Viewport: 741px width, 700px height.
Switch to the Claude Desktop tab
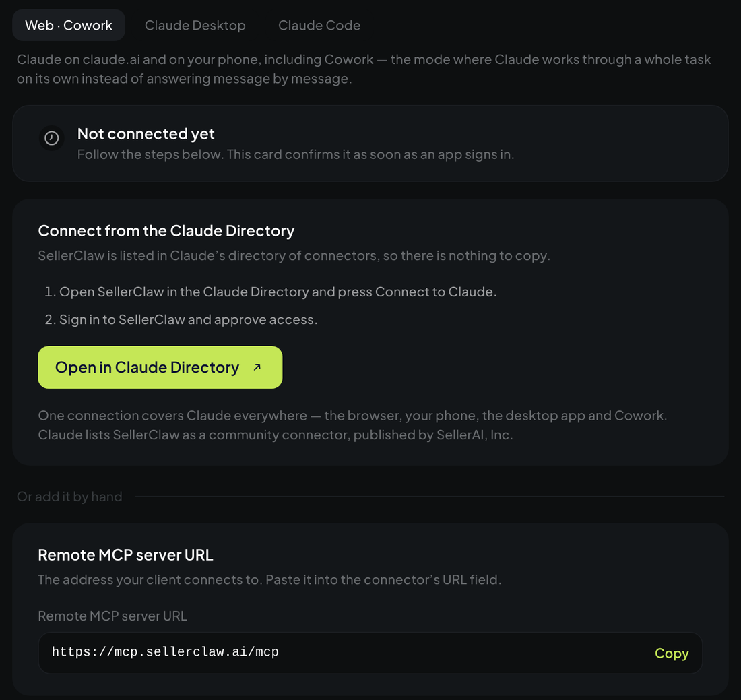pyautogui.click(x=195, y=25)
